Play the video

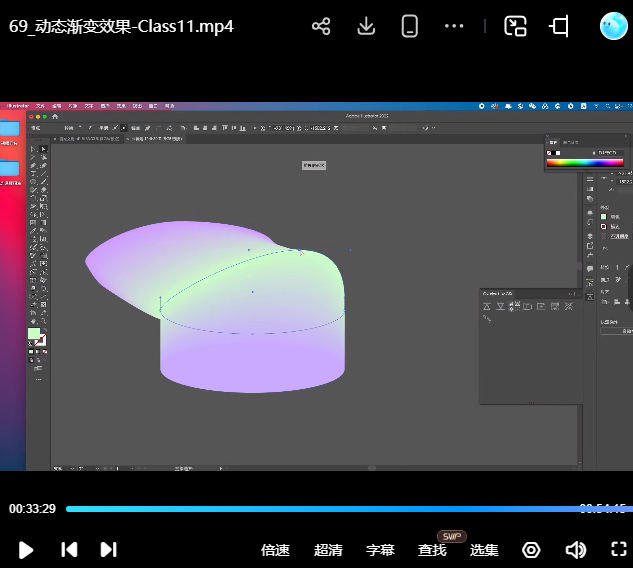click(x=27, y=549)
